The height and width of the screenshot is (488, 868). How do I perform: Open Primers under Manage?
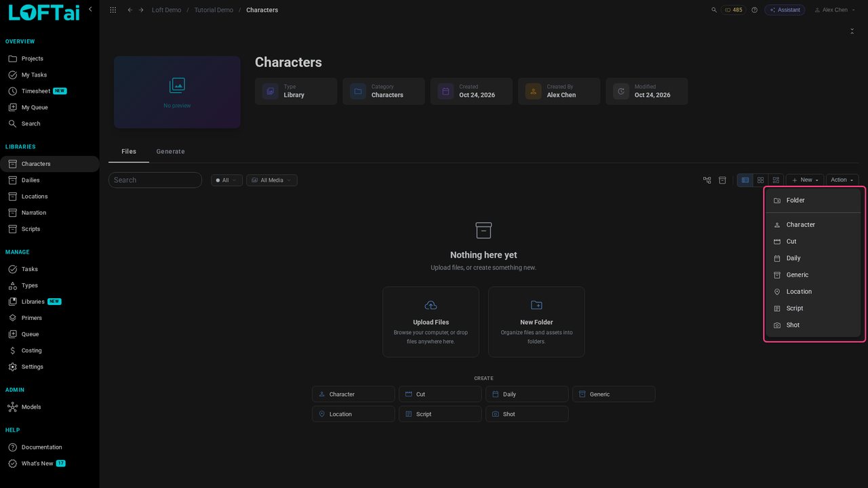click(50, 318)
